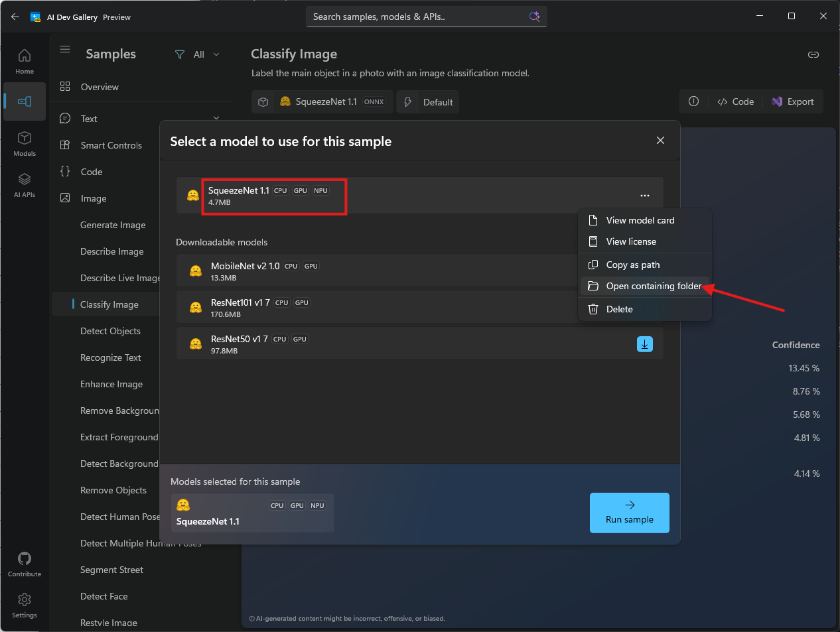Screen dimensions: 840x632
Task: Download ResNet50 v1 7 model
Action: [645, 344]
